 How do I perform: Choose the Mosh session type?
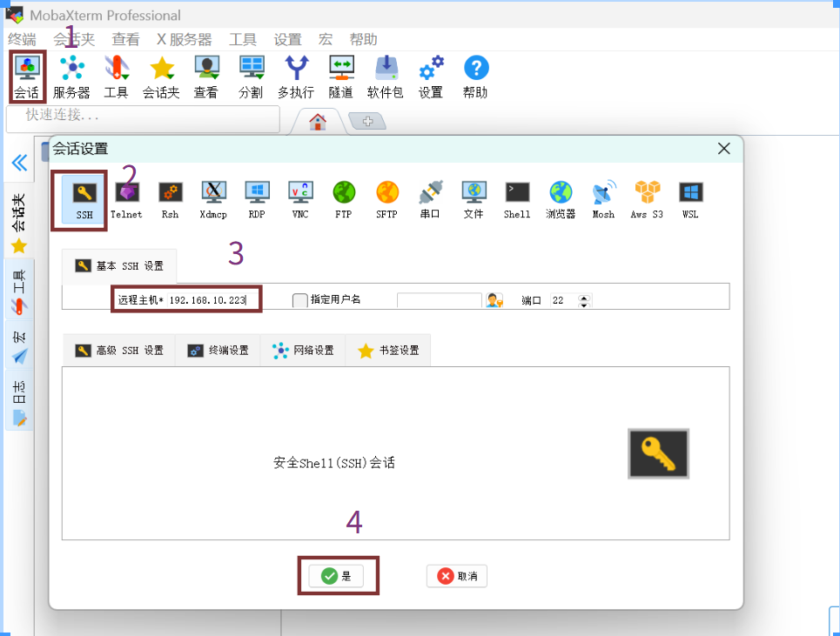(604, 199)
